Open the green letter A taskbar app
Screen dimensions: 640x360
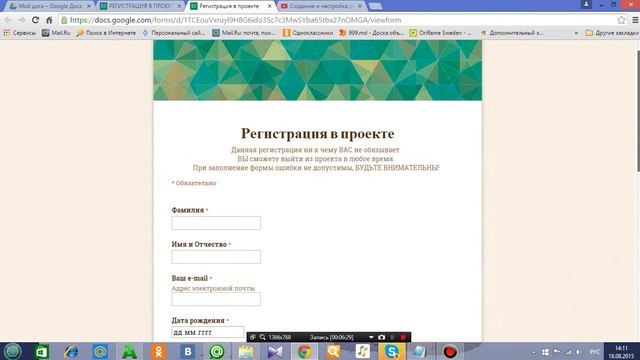point(129,351)
